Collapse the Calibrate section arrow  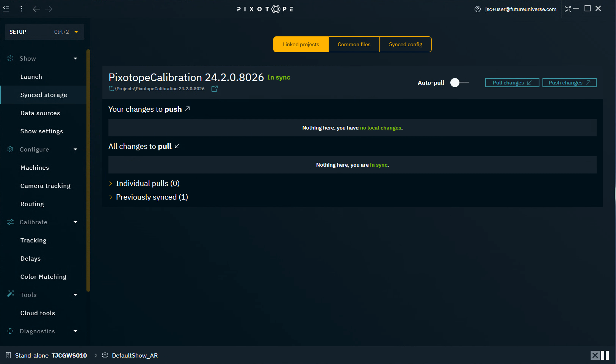click(75, 222)
